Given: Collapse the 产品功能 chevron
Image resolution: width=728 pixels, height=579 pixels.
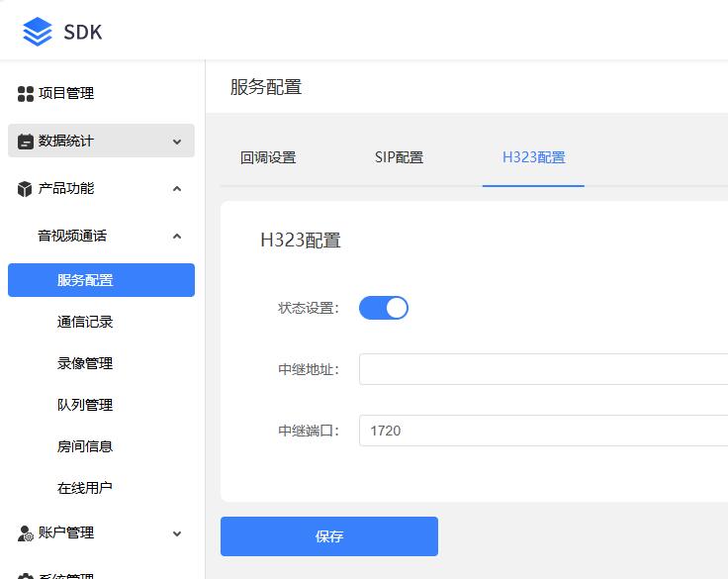Looking at the screenshot, I should (x=177, y=189).
